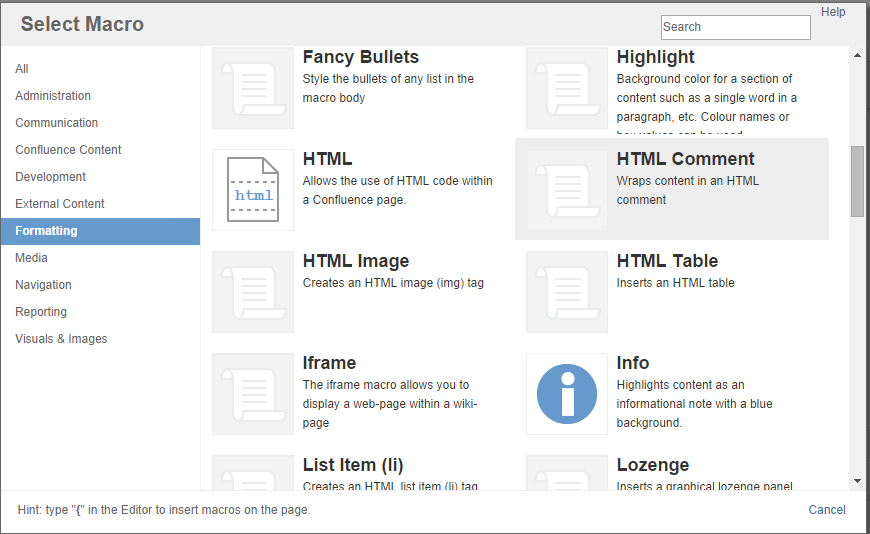Click the Fancy Bullets title
The image size is (870, 534).
pos(361,57)
